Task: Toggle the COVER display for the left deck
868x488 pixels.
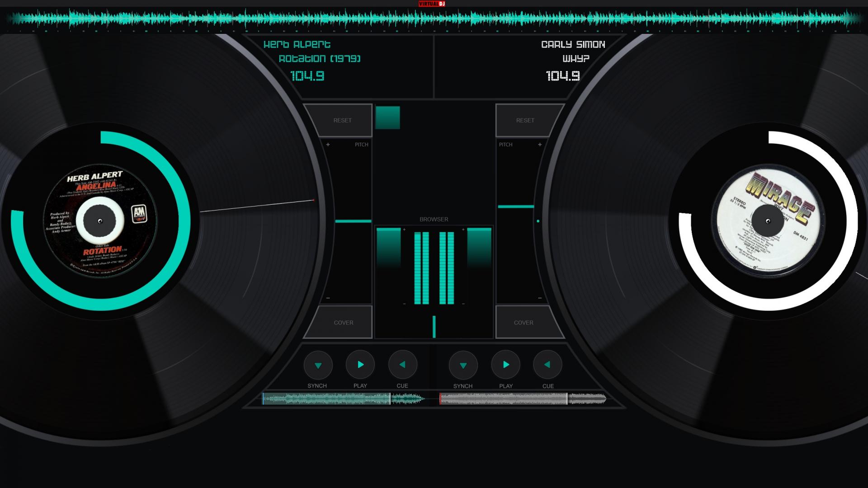Action: coord(343,322)
